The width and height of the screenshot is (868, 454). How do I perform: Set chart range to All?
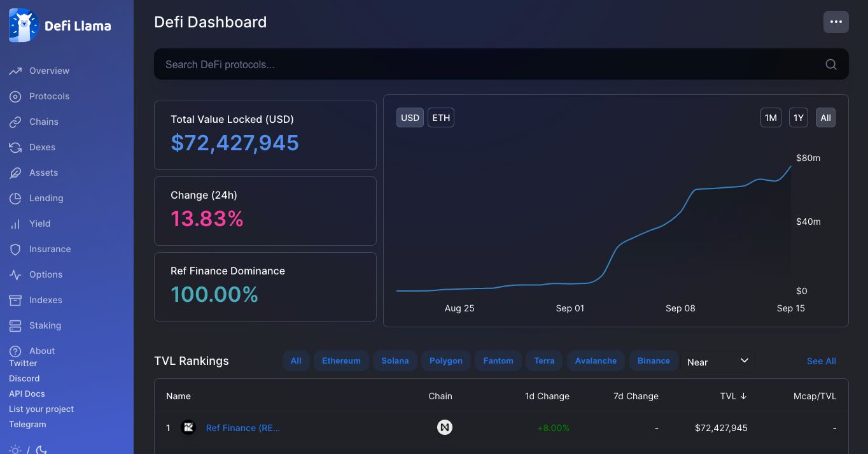pos(825,118)
